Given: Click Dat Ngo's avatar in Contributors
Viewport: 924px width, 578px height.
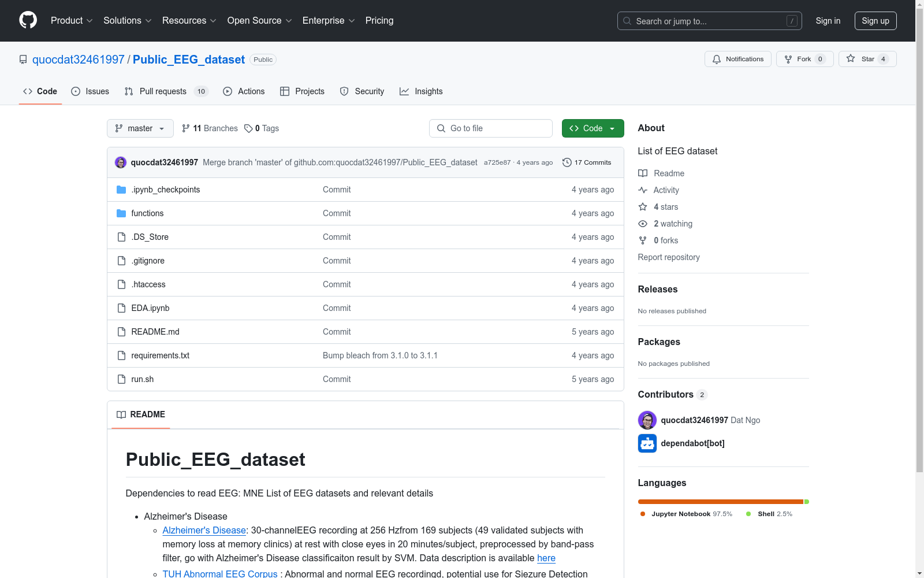Looking at the screenshot, I should click(647, 420).
